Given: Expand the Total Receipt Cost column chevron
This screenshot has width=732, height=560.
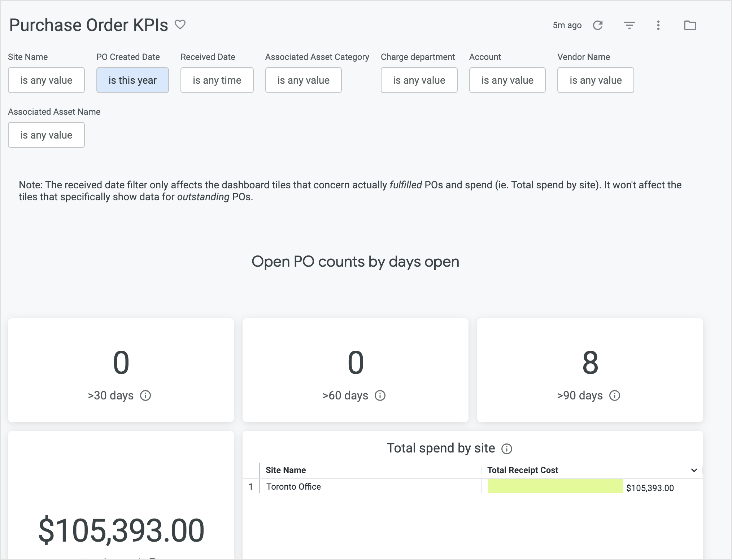Looking at the screenshot, I should (x=694, y=470).
